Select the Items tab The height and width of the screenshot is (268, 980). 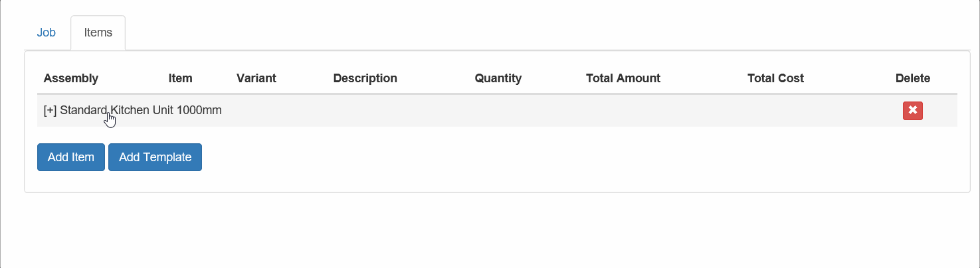point(98,33)
